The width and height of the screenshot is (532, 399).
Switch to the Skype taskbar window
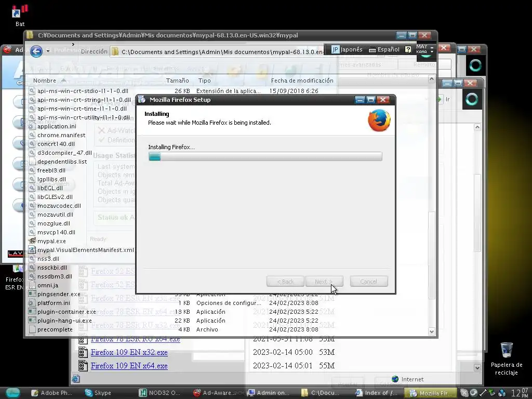[x=98, y=393]
